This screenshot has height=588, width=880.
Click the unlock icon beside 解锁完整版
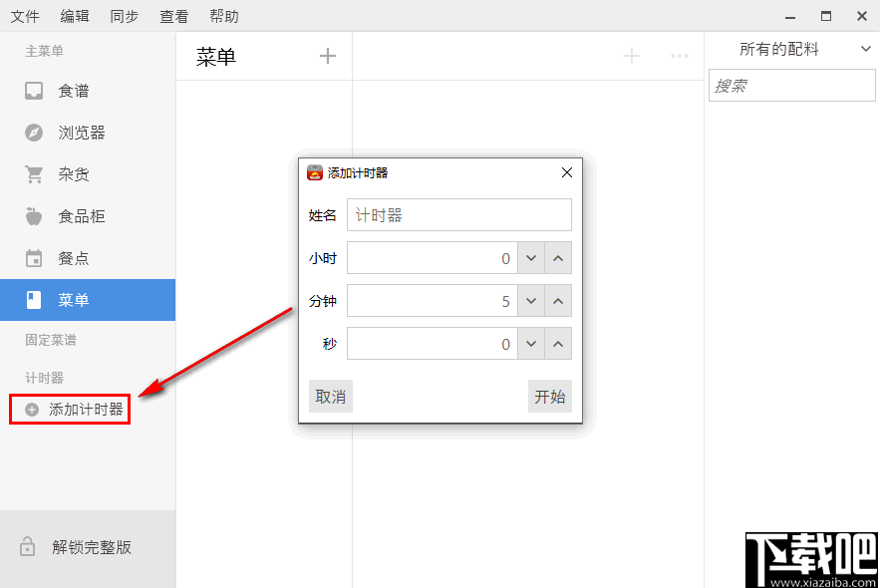(x=29, y=546)
